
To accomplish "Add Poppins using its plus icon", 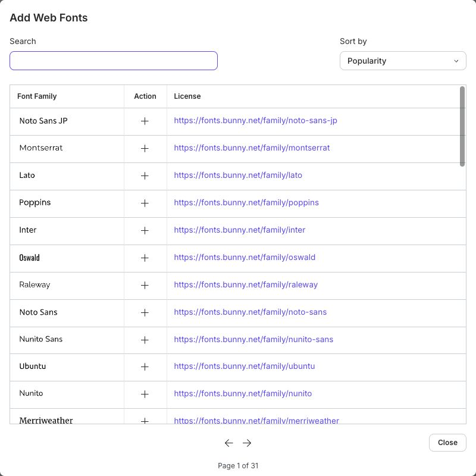I will 145,203.
